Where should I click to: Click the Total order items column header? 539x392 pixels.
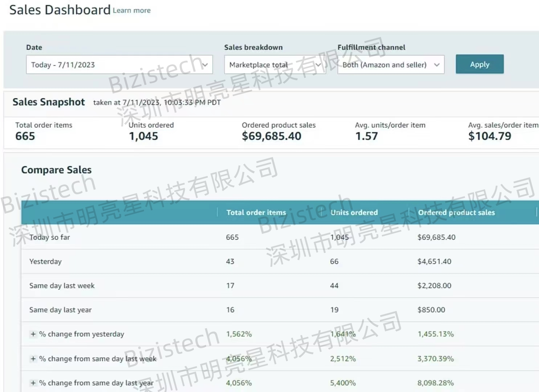(256, 212)
